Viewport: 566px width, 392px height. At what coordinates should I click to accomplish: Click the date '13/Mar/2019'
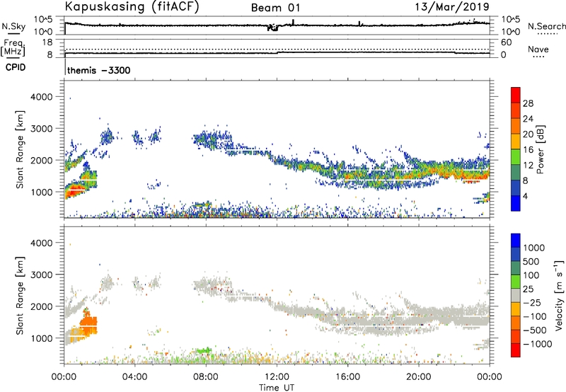[452, 6]
